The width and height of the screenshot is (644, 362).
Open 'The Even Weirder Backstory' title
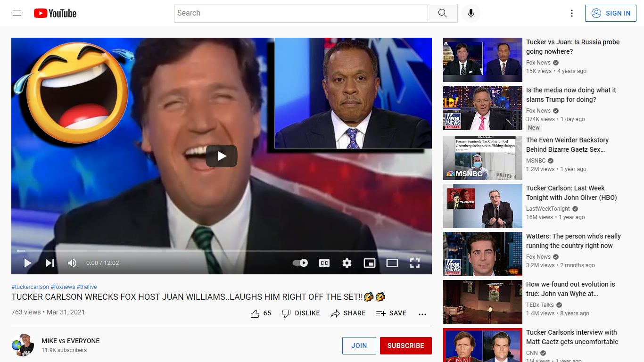click(x=567, y=145)
